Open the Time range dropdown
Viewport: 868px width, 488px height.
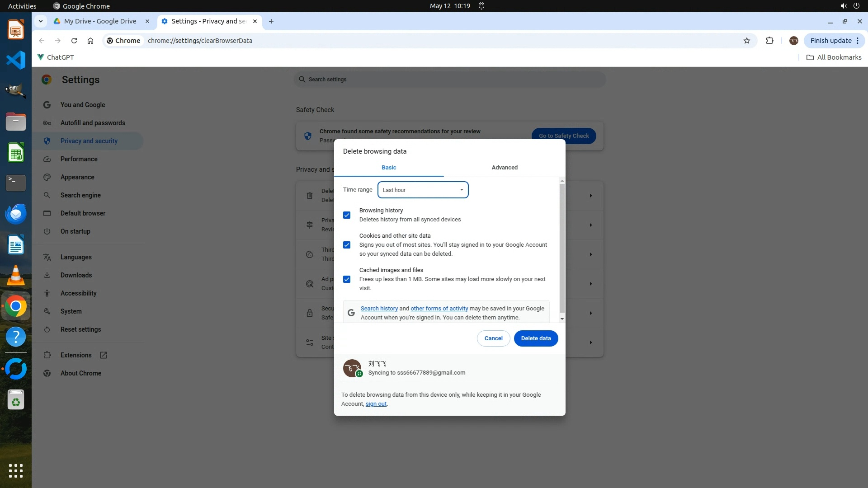(423, 190)
